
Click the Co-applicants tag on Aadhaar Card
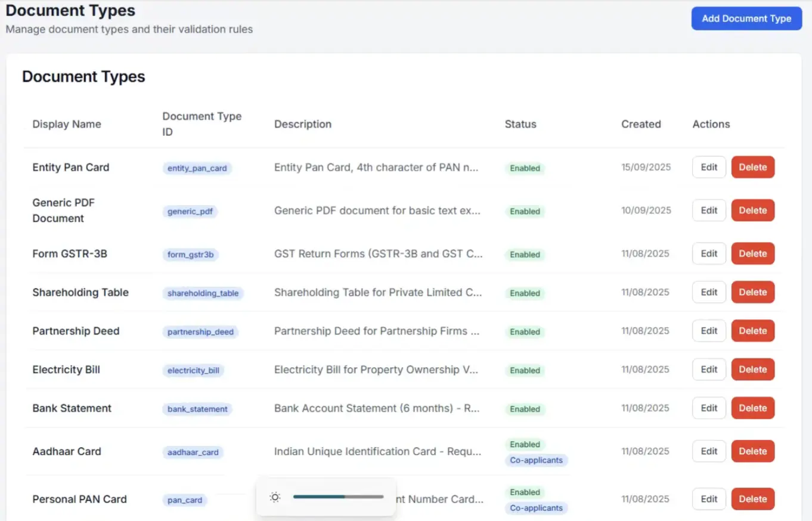[536, 460]
